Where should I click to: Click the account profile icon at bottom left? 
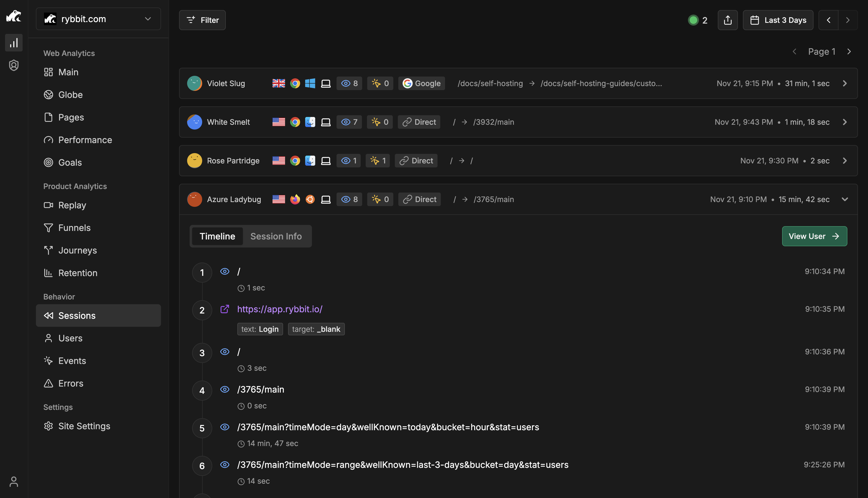point(14,482)
